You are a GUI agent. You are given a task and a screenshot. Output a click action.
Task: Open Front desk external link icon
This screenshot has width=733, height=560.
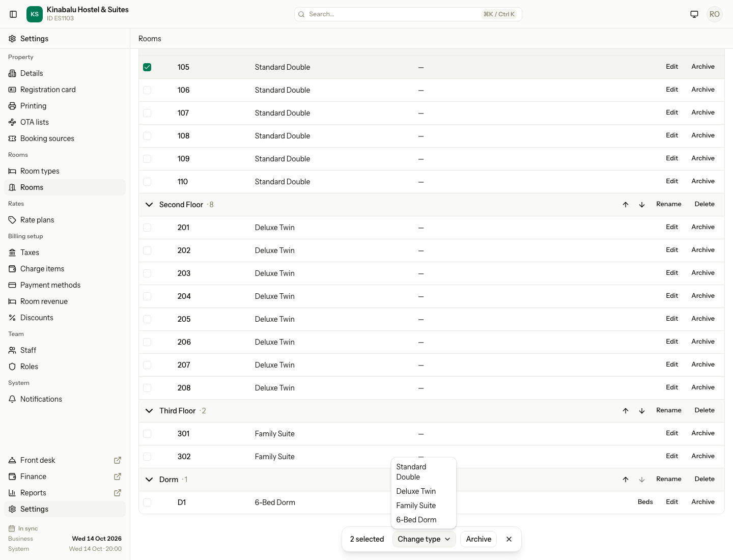click(118, 460)
